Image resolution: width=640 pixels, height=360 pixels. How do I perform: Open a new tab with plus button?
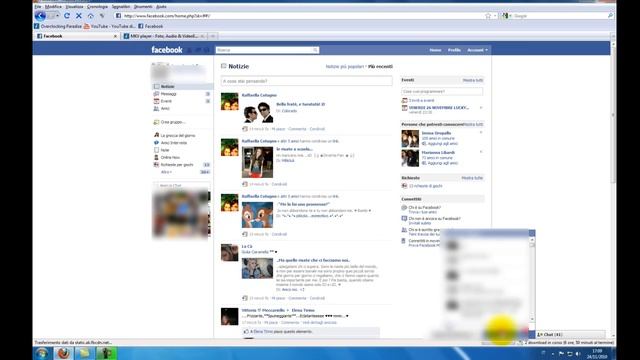pyautogui.click(x=213, y=36)
